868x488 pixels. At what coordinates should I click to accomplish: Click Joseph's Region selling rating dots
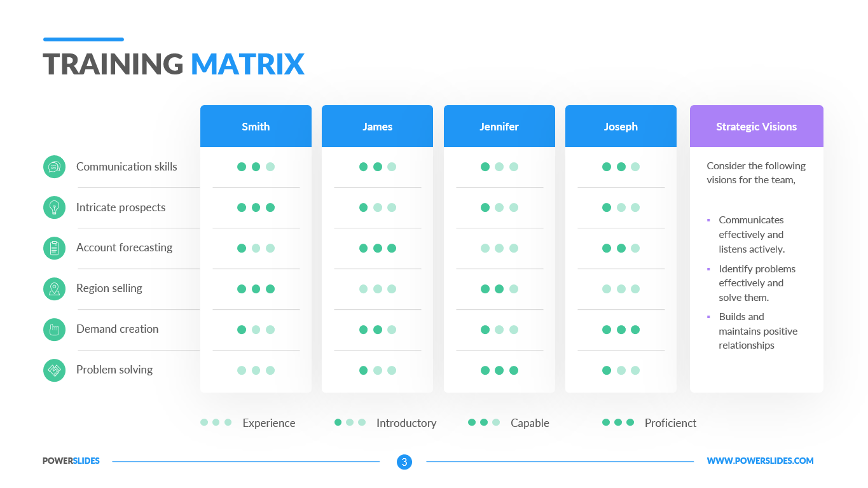(x=621, y=289)
